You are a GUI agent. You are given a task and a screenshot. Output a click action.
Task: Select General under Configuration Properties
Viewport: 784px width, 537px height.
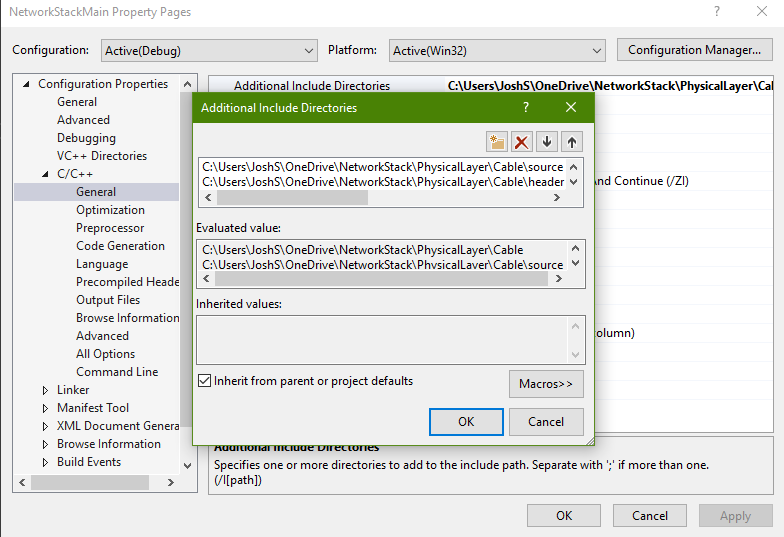[77, 102]
